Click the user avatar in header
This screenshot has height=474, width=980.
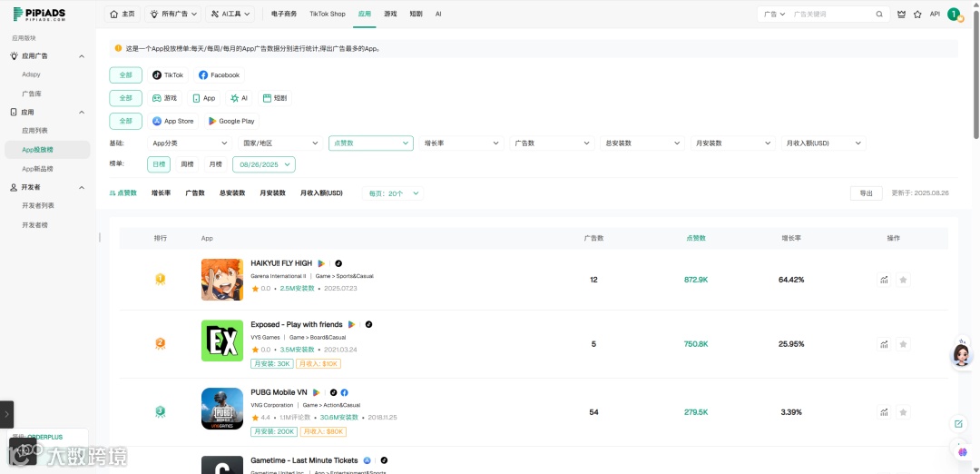[954, 14]
